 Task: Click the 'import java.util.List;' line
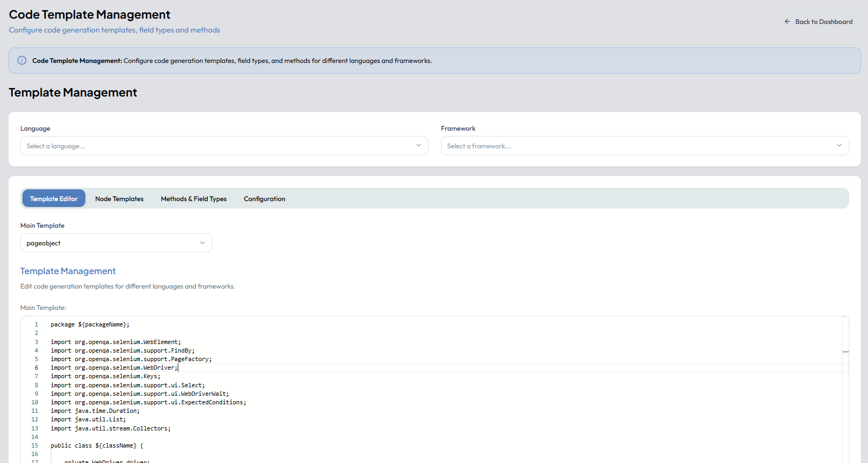(x=89, y=419)
